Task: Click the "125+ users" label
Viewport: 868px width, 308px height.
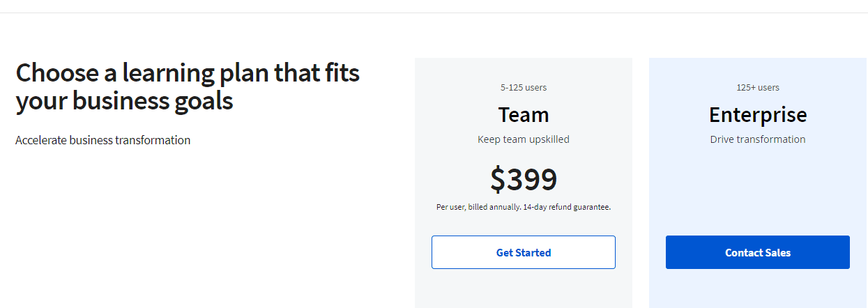Action: 758,88
